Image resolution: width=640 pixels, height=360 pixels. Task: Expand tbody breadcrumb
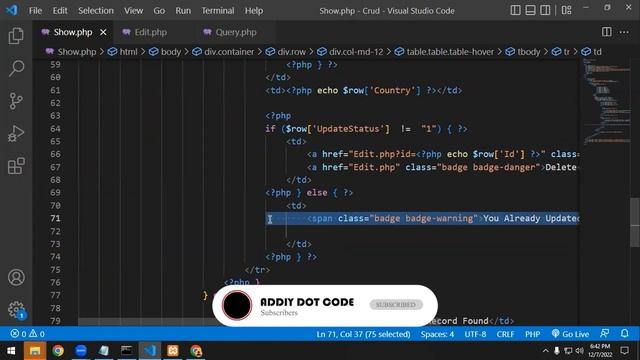pos(523,52)
